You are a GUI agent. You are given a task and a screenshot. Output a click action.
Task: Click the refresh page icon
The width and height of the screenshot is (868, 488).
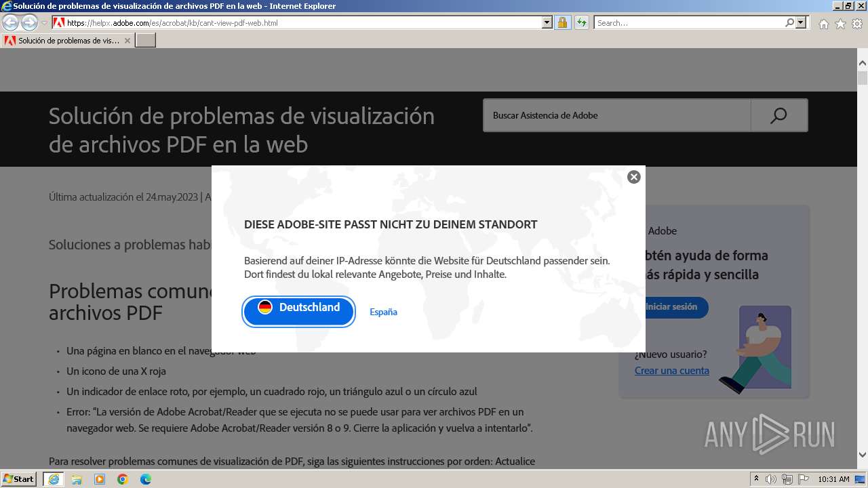coord(581,22)
